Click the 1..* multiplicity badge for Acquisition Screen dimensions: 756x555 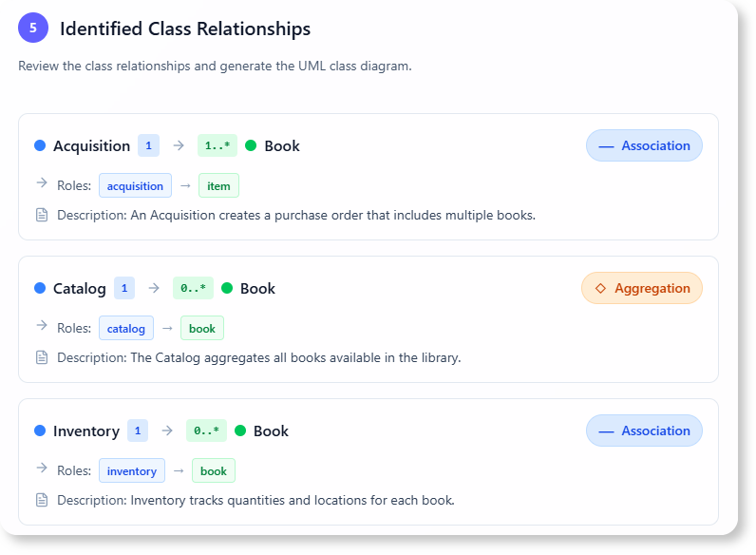coord(217,145)
